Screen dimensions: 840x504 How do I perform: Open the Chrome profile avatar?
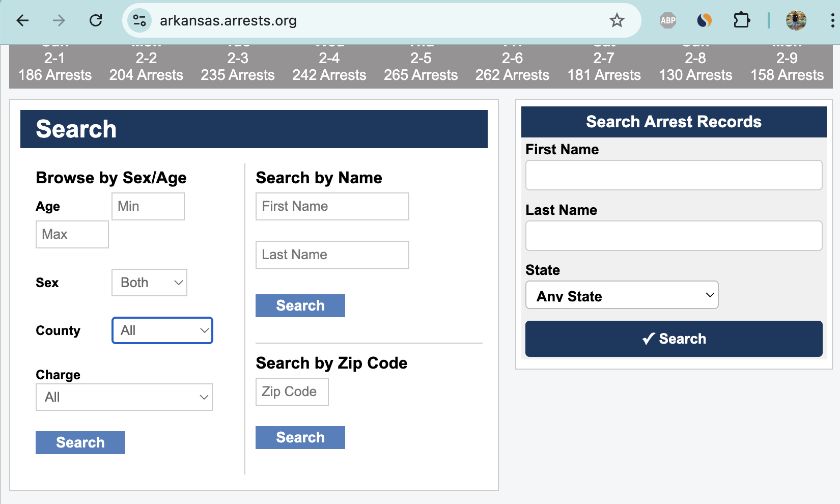(796, 20)
